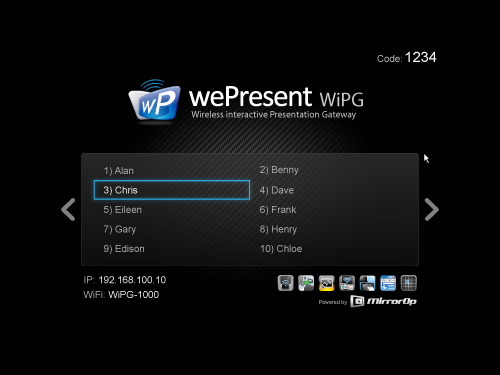Select user 2) Benny
500x375 pixels.
(279, 170)
